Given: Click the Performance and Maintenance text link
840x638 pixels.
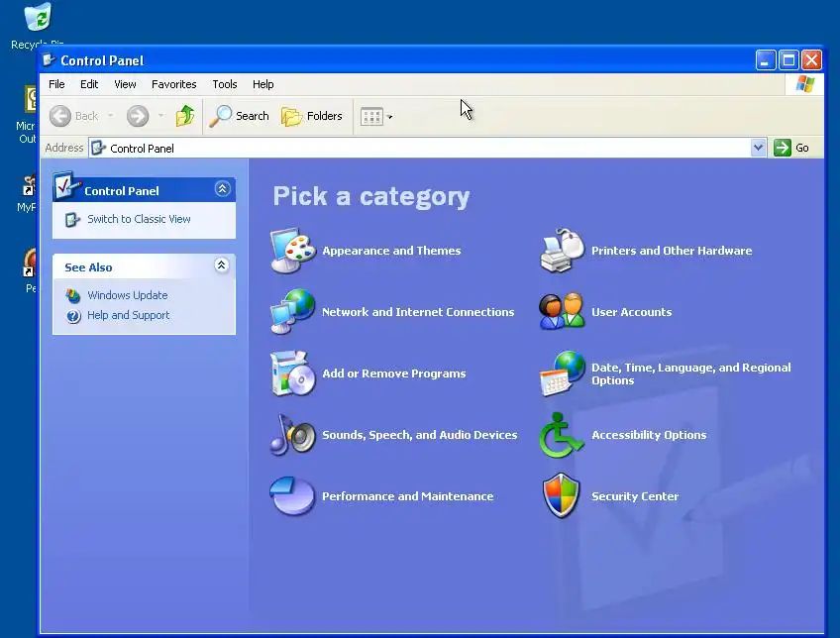Looking at the screenshot, I should 407,496.
